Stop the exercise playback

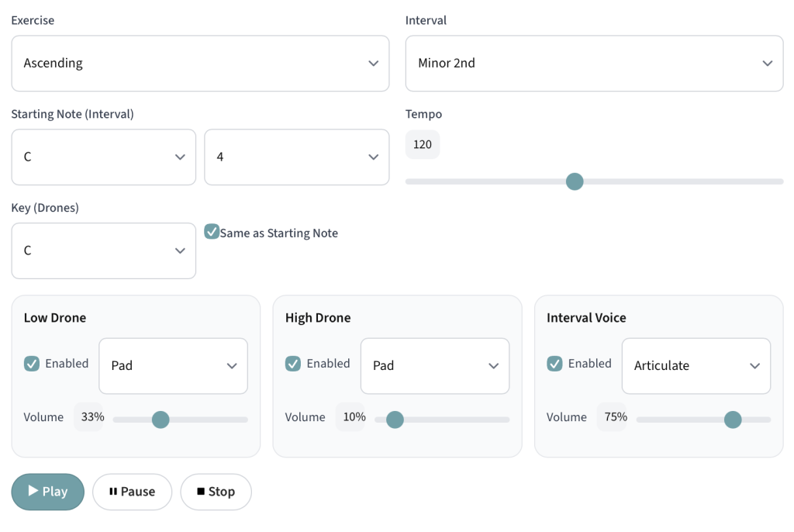point(216,492)
